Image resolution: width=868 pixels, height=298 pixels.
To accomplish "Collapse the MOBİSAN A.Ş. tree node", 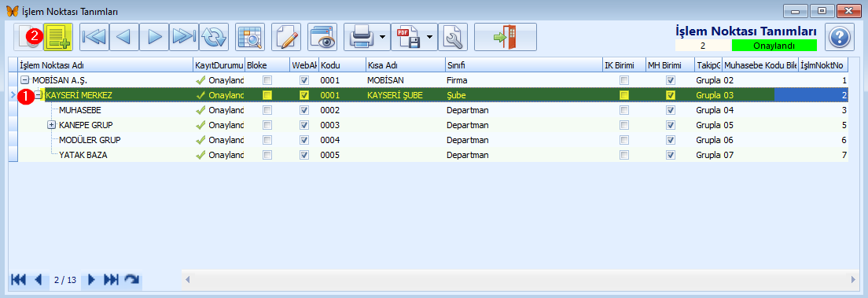I will click(24, 80).
